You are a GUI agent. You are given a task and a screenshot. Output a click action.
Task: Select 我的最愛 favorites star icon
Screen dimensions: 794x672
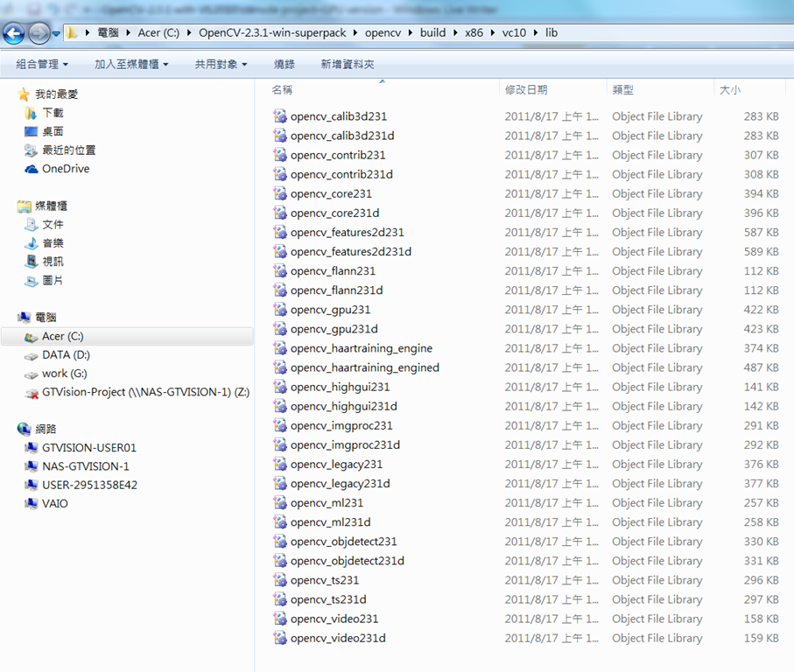point(24,94)
